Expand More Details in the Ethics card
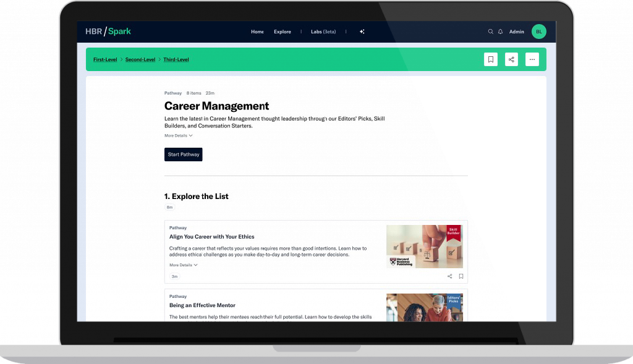 [x=184, y=265]
